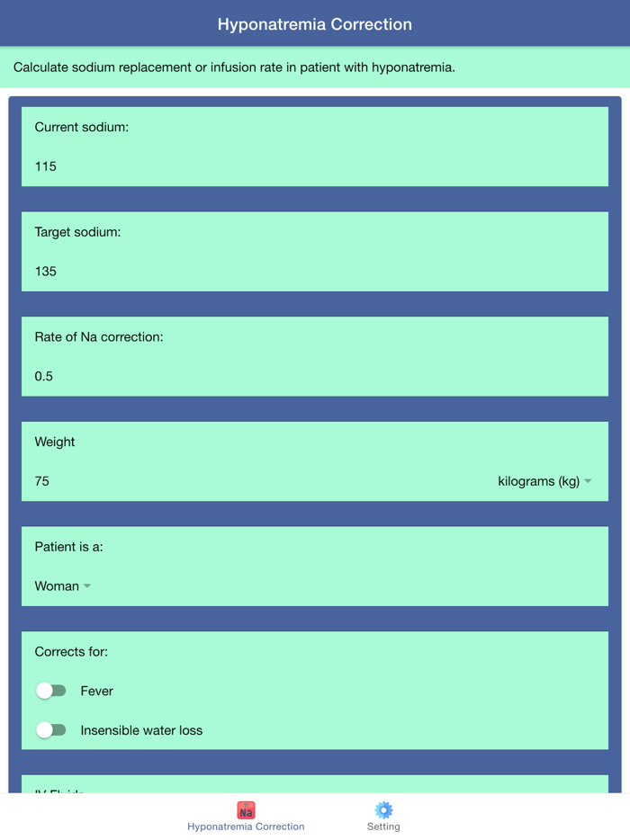Click the Rate of Na correction value 0.5
Image resolution: width=630 pixels, height=840 pixels.
coord(315,376)
